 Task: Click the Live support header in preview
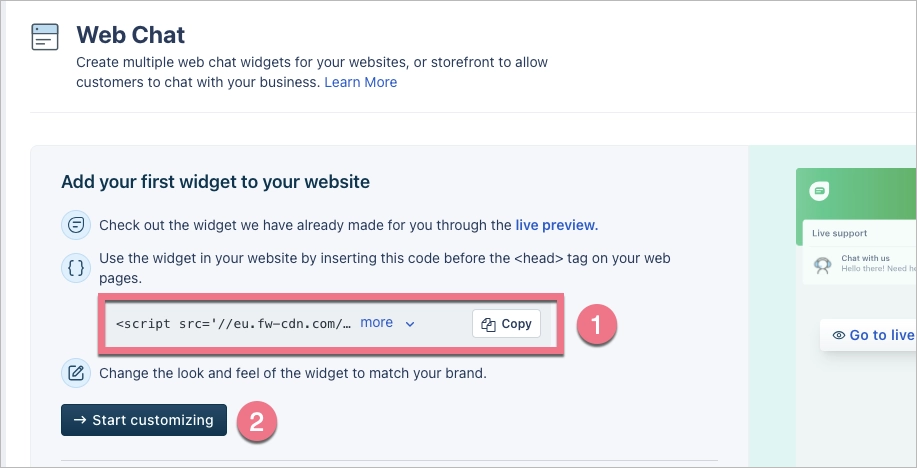[x=841, y=234]
